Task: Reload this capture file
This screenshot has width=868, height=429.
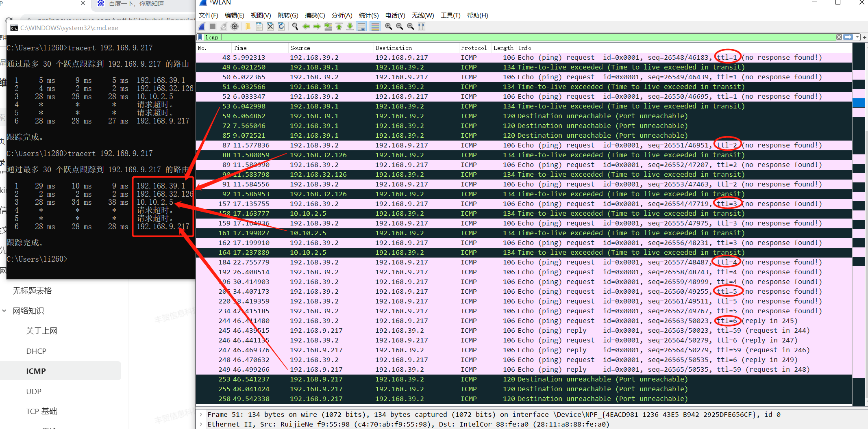Action: coord(281,27)
